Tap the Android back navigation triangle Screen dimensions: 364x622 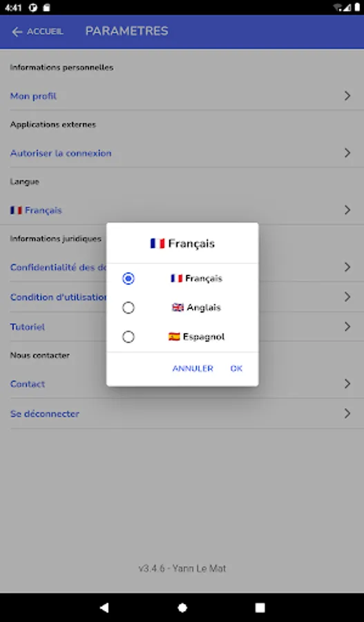click(104, 607)
